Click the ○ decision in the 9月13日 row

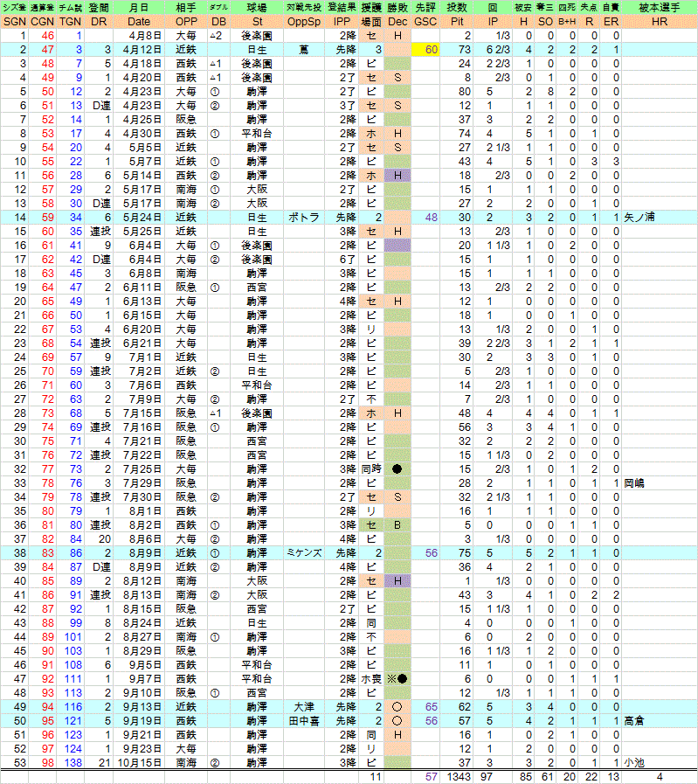pos(397,706)
